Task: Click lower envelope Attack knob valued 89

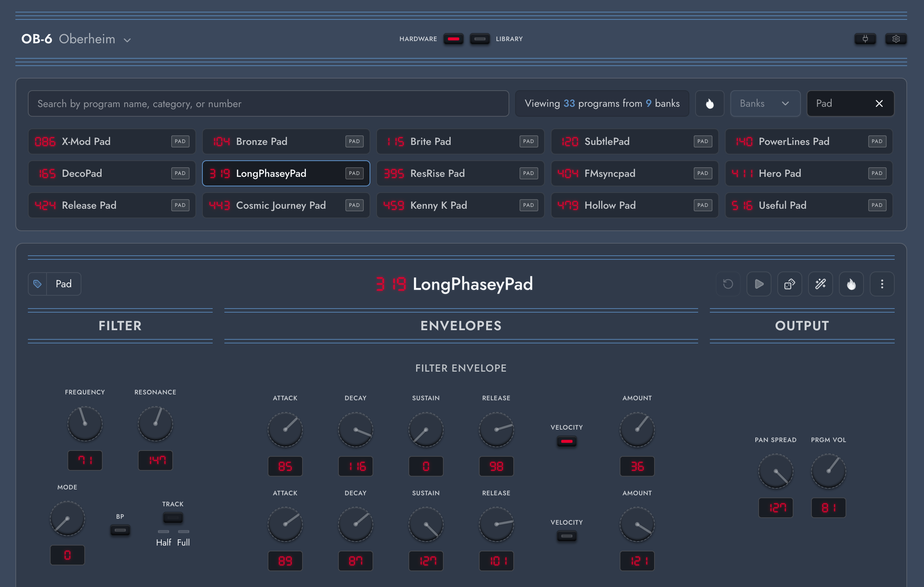Action: 285,524
